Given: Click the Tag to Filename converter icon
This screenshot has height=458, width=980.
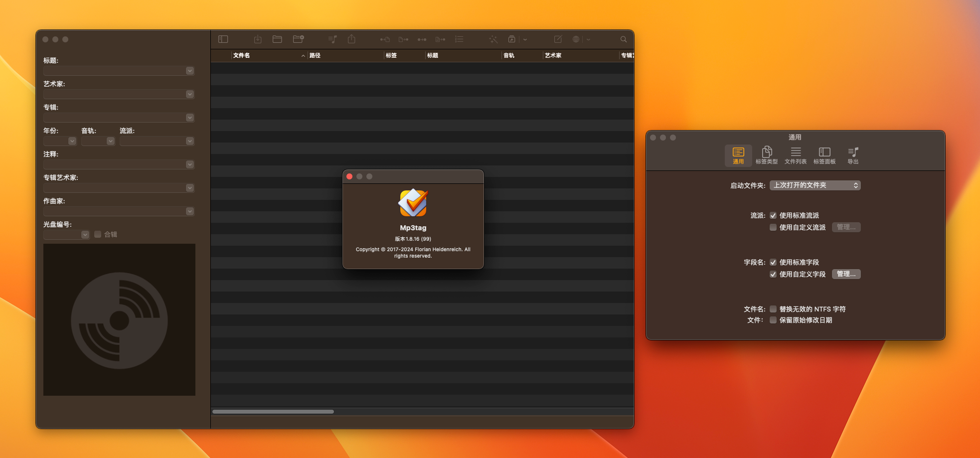Looking at the screenshot, I should (x=385, y=39).
